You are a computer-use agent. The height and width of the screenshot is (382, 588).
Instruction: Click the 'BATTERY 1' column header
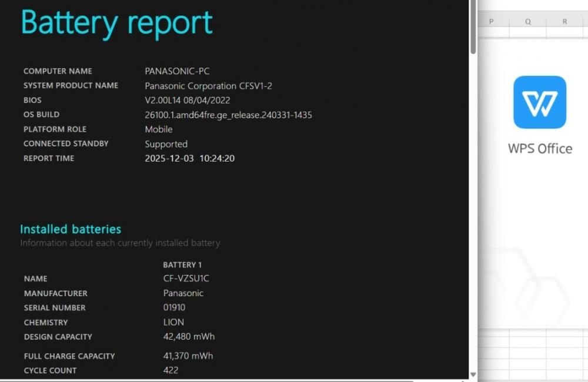tap(182, 265)
